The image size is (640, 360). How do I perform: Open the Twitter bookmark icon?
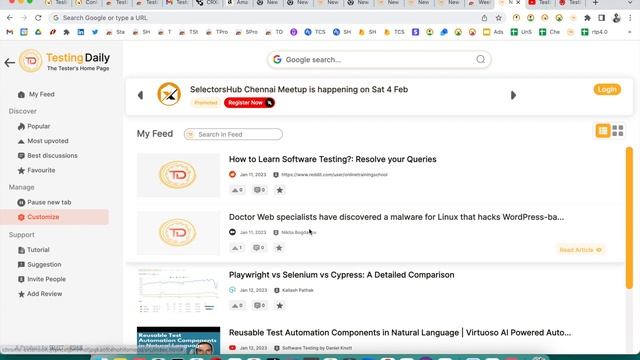pos(95,32)
